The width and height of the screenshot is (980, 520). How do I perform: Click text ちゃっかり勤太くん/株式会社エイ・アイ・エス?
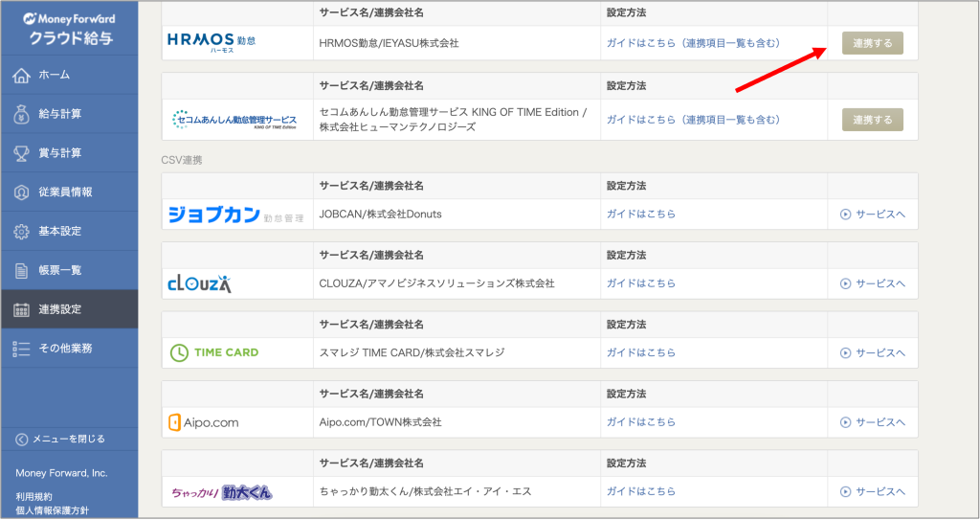pyautogui.click(x=425, y=492)
